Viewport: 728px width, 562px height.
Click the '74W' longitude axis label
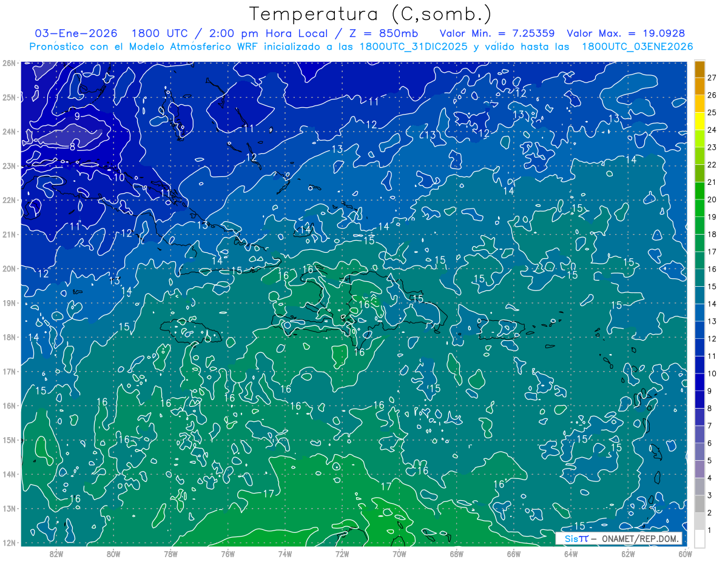point(285,554)
